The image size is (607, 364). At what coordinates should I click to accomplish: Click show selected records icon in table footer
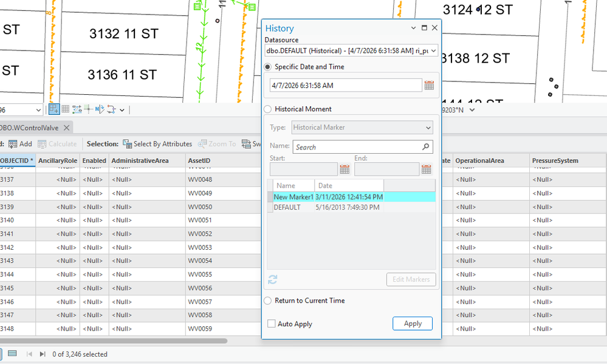pos(12,354)
